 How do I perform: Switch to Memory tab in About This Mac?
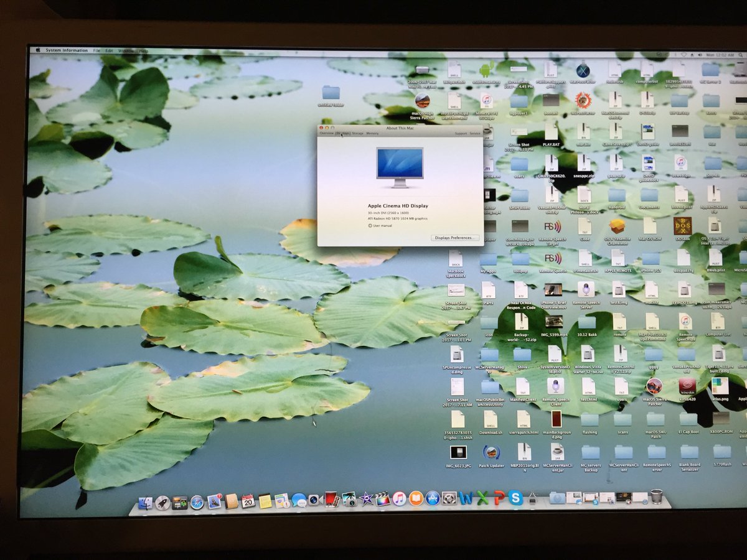point(372,134)
